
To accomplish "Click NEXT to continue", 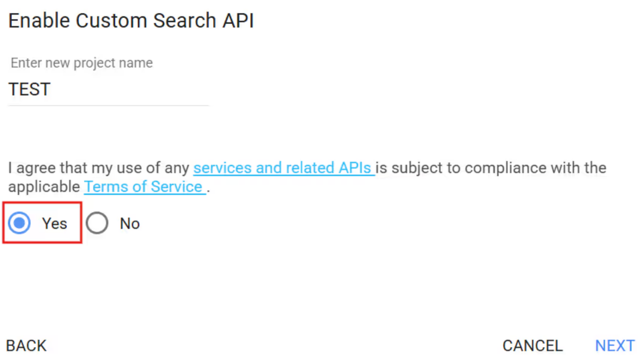I will pyautogui.click(x=615, y=345).
